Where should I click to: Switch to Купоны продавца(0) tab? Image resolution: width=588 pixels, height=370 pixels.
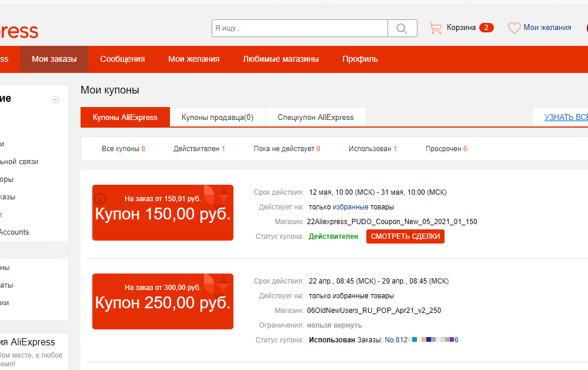[218, 118]
